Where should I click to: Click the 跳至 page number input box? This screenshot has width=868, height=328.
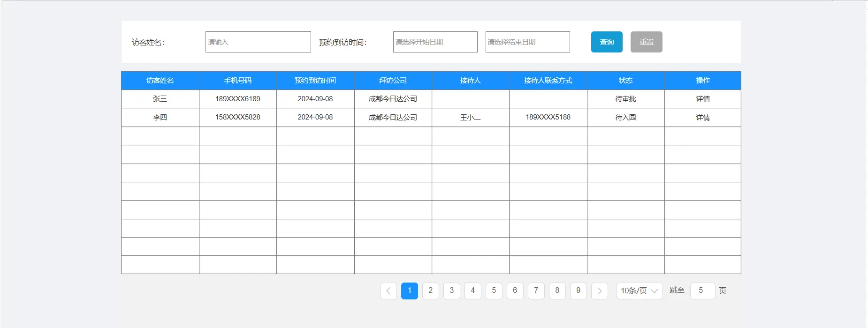pyautogui.click(x=702, y=291)
